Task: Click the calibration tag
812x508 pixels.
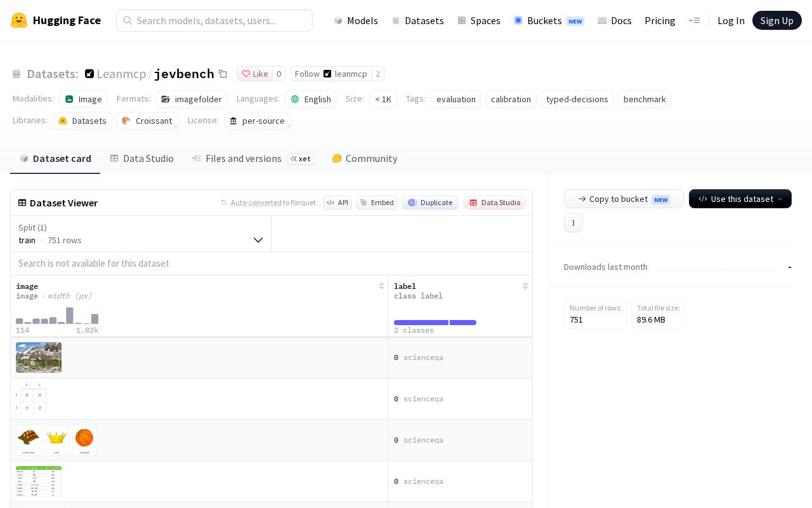Action: [511, 99]
